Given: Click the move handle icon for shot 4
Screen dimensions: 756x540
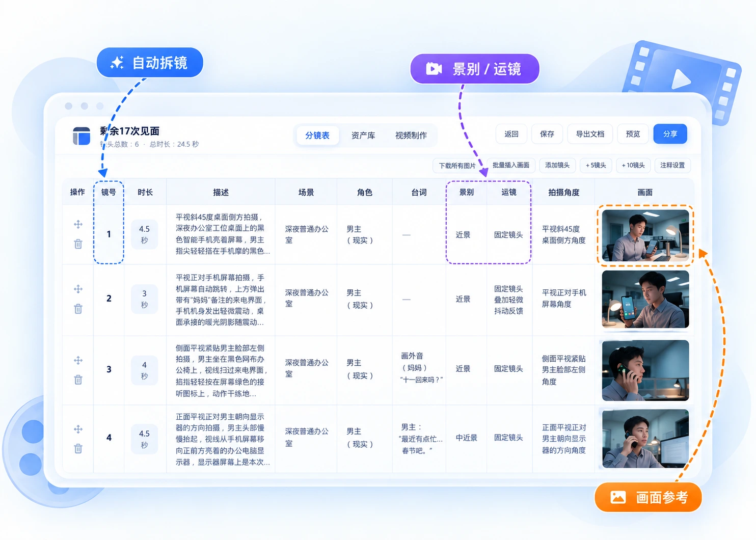Looking at the screenshot, I should pyautogui.click(x=78, y=429).
